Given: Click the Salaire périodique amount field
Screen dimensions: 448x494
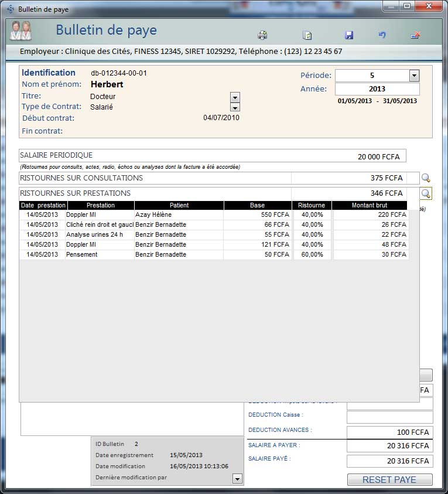Looking at the screenshot, I should point(379,156).
